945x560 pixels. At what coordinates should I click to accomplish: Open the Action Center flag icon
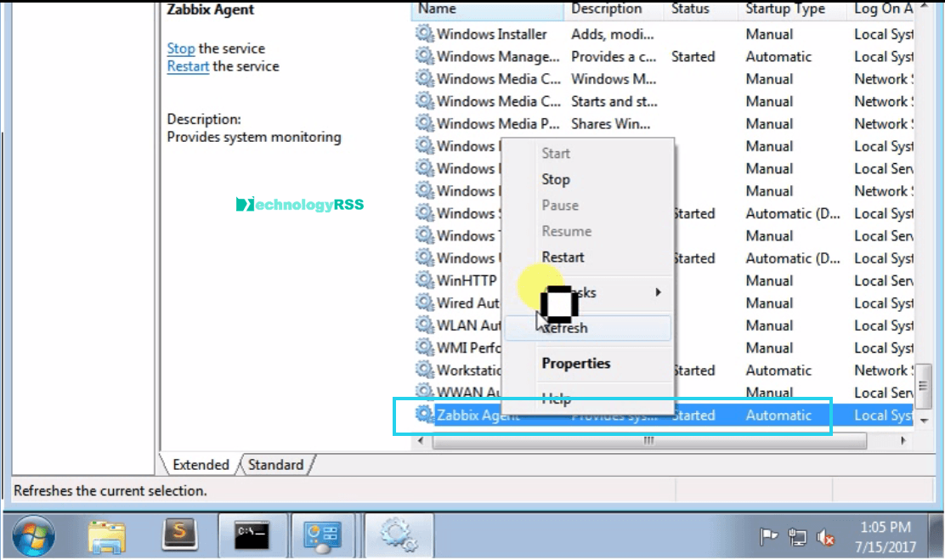tap(768, 536)
